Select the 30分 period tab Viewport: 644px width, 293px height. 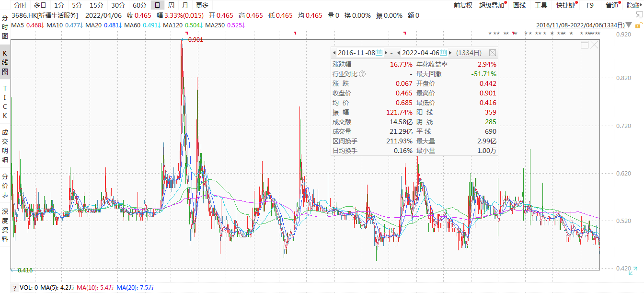[118, 5]
